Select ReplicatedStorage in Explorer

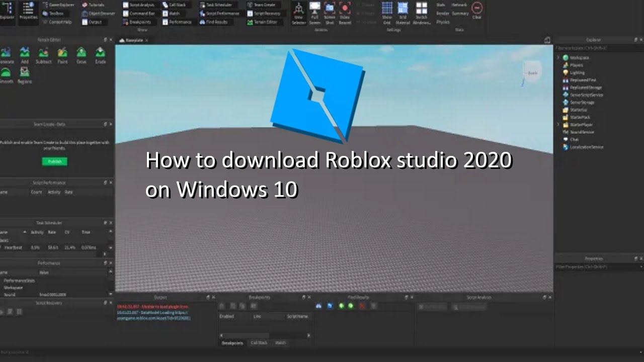(583, 87)
